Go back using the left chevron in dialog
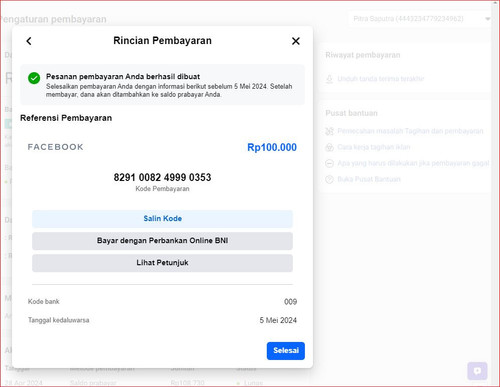The width and height of the screenshot is (500, 387). (29, 41)
